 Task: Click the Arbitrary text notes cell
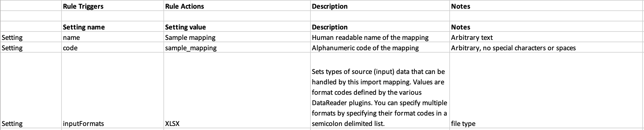pos(546,37)
